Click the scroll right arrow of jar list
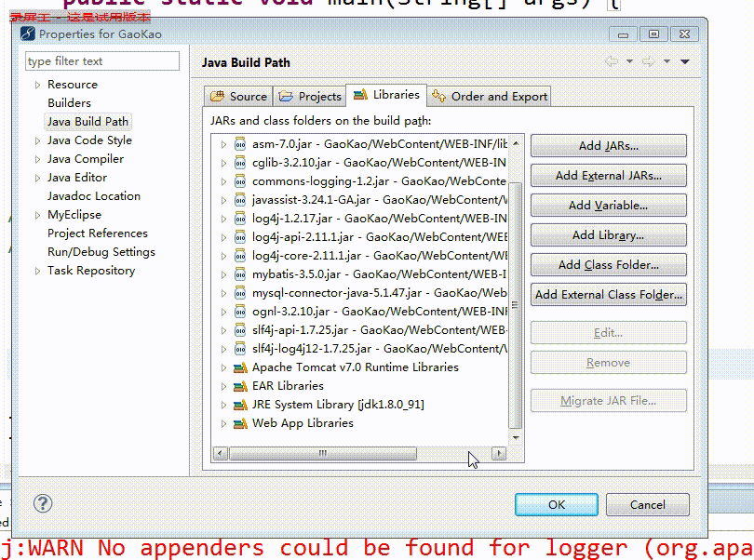Viewport: 754px width, 560px height. [x=499, y=453]
